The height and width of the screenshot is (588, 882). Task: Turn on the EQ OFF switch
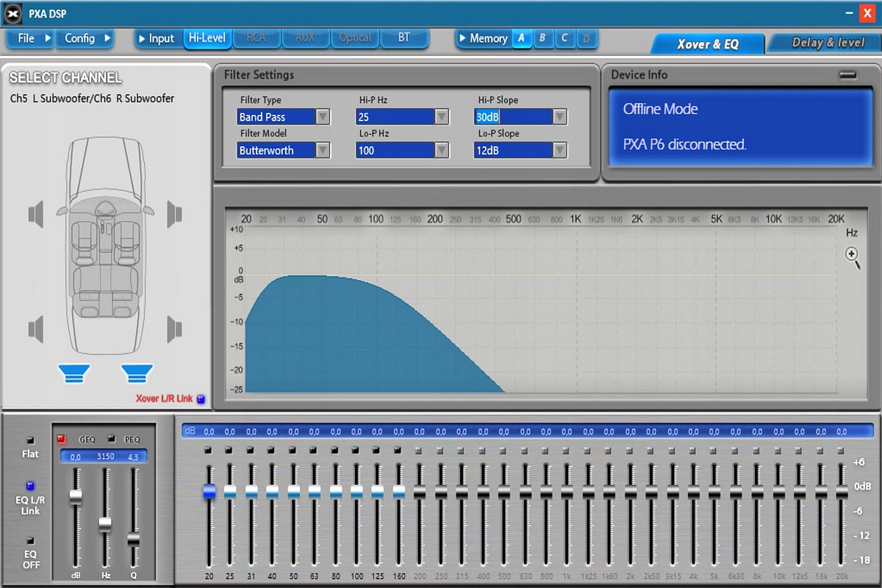[30, 540]
